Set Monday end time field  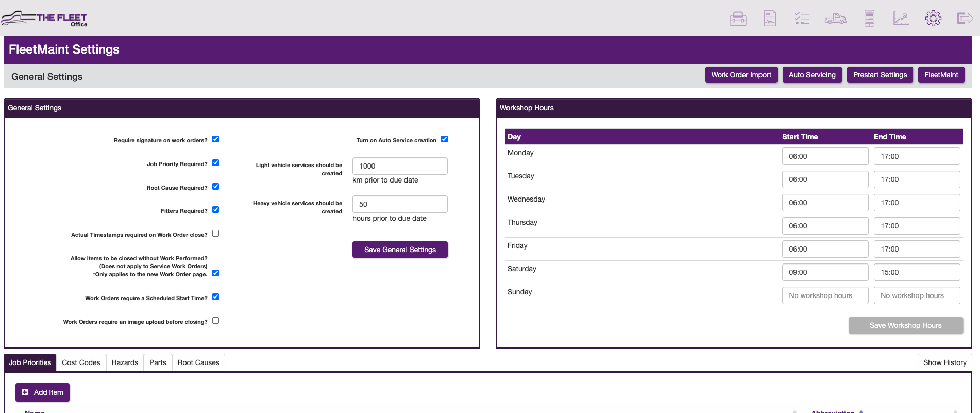click(x=917, y=156)
